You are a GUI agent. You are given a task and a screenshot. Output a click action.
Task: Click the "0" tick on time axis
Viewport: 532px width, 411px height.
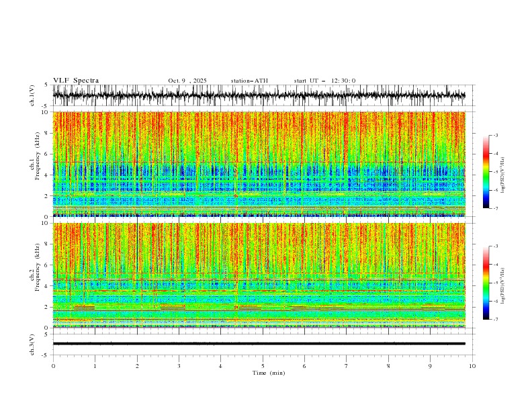(x=53, y=366)
